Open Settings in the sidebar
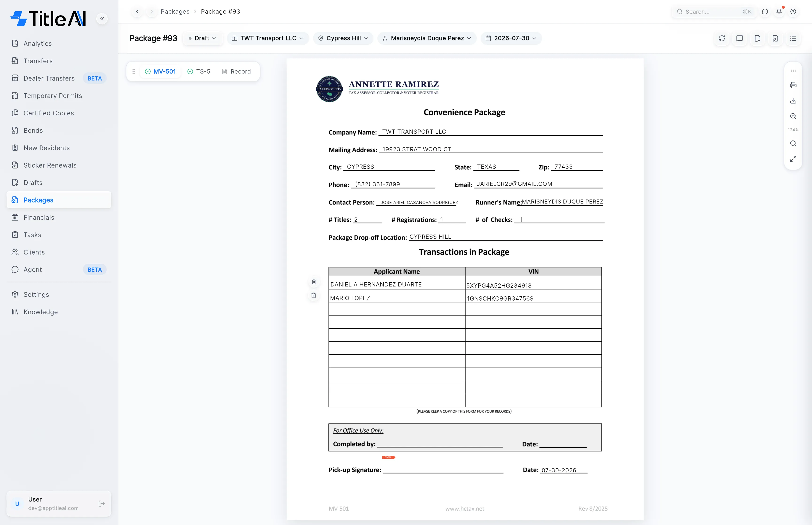 [x=59, y=294]
